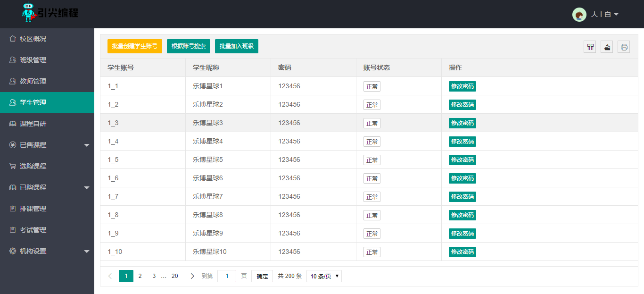Expand the 已购课程 sidebar submenu
This screenshot has width=644, height=294.
coord(86,187)
